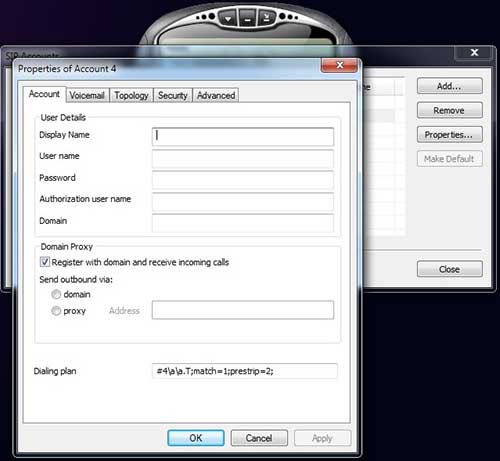
Task: Open the Advanced tab
Action: coord(216,96)
